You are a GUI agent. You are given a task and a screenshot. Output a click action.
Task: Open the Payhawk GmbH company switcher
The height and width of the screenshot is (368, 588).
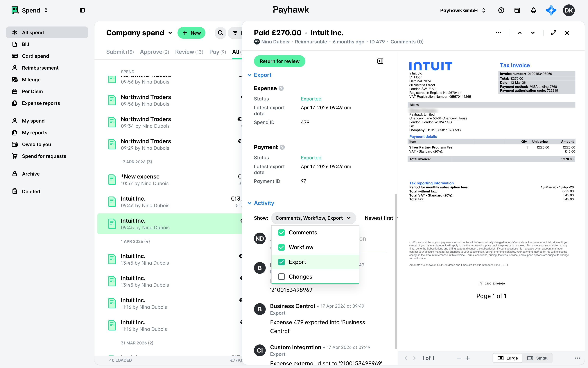click(463, 10)
